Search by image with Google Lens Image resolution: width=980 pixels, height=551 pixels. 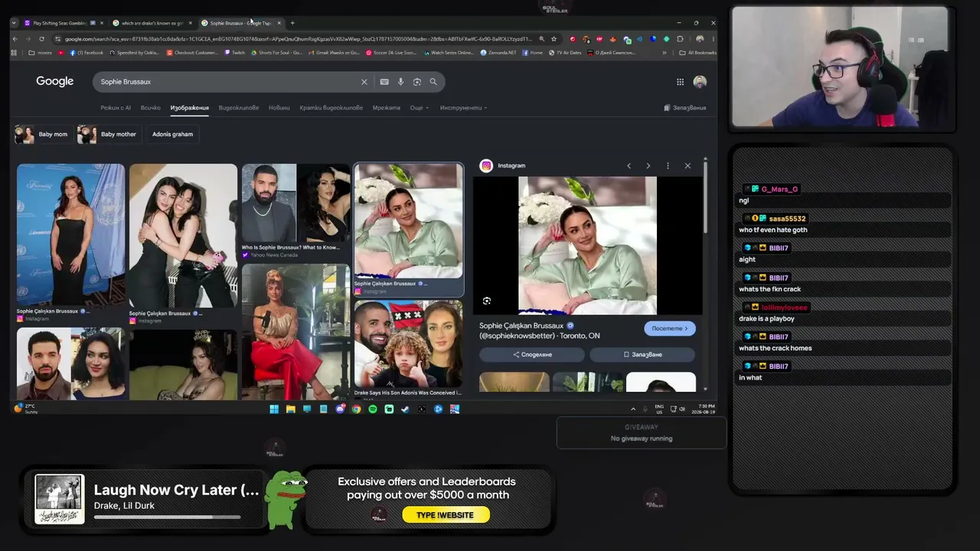click(417, 82)
